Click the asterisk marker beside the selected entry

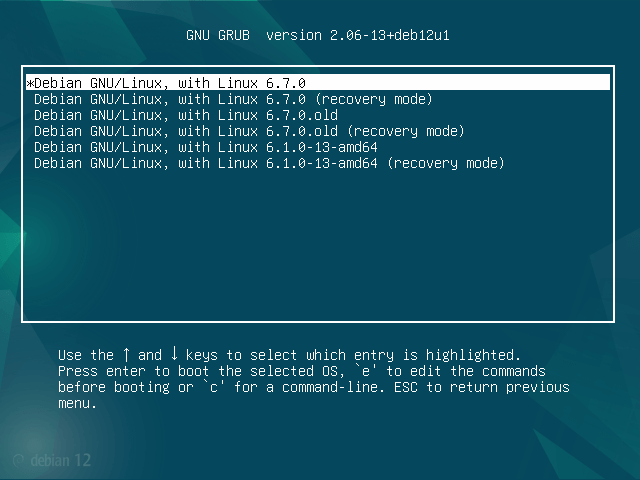pos(30,83)
